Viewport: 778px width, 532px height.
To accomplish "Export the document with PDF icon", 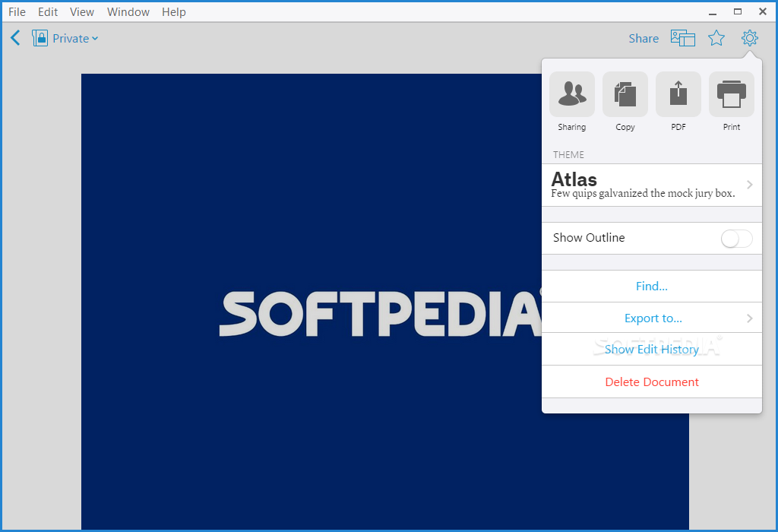I will coord(678,94).
